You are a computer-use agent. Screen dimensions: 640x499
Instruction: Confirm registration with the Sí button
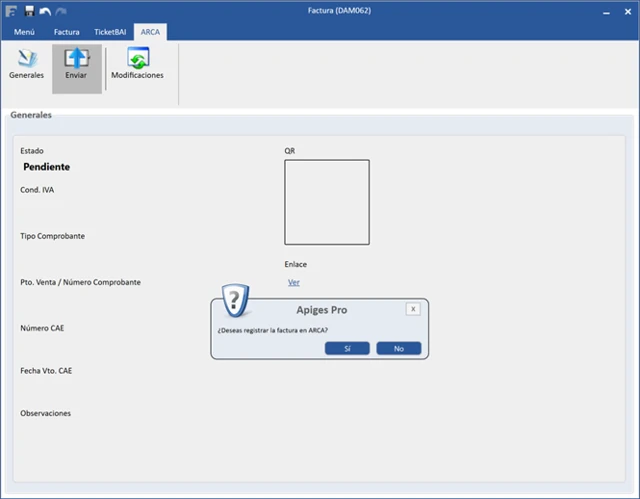[347, 348]
